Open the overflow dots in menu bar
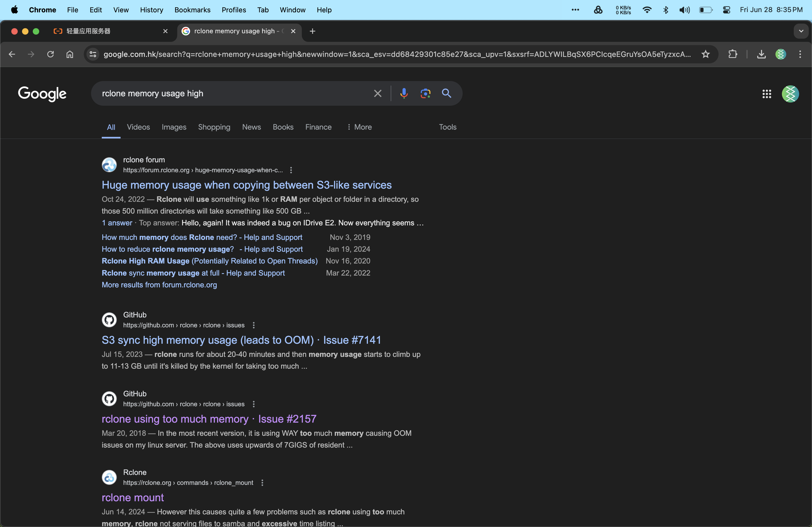 coord(575,10)
